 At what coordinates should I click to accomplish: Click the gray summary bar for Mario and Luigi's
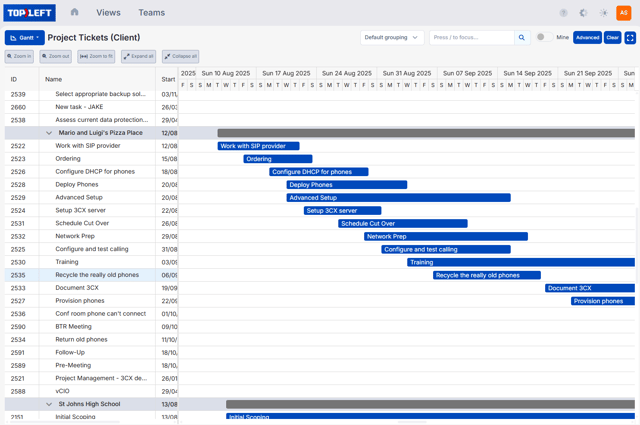point(426,133)
